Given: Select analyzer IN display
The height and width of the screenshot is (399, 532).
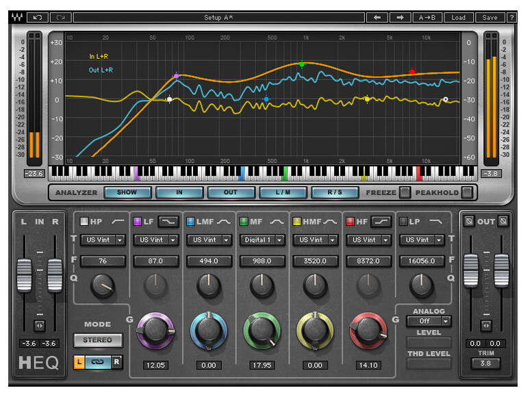Looking at the screenshot, I should click(179, 192).
